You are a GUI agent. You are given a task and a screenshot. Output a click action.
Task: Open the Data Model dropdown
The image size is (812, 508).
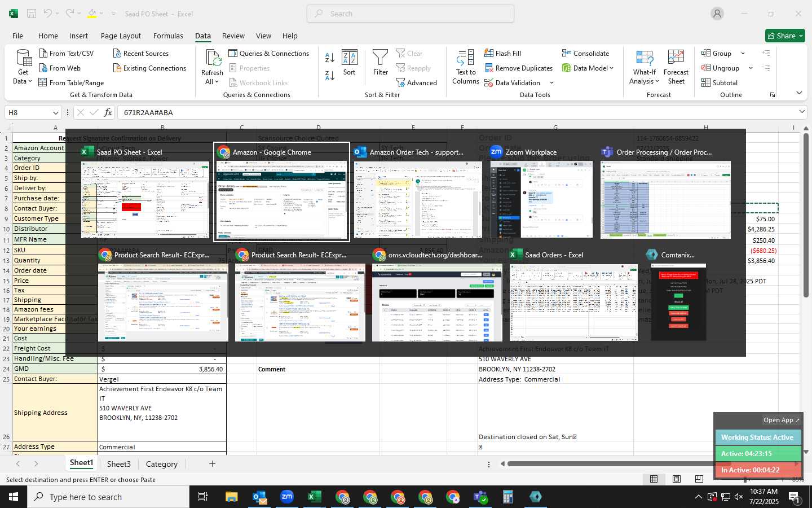[611, 68]
